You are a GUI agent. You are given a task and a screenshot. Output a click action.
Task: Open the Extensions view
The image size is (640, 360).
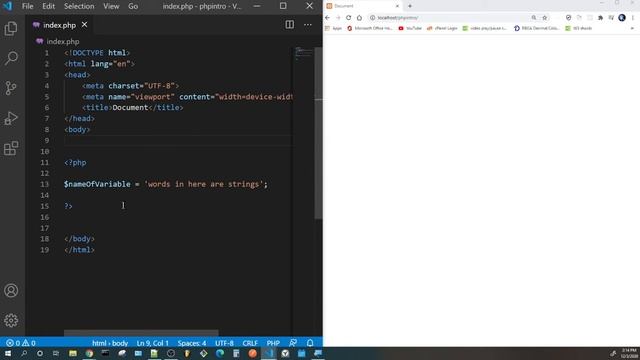click(11, 148)
